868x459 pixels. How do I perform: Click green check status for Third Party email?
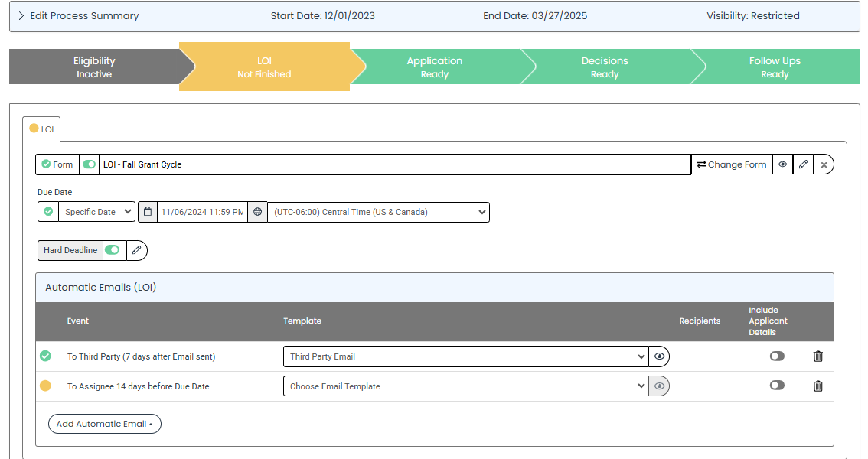[x=45, y=356]
